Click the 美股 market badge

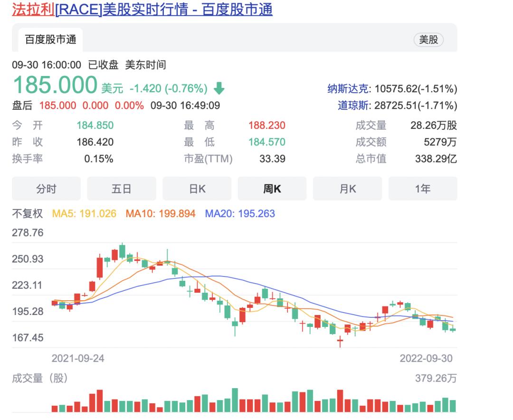pos(428,39)
